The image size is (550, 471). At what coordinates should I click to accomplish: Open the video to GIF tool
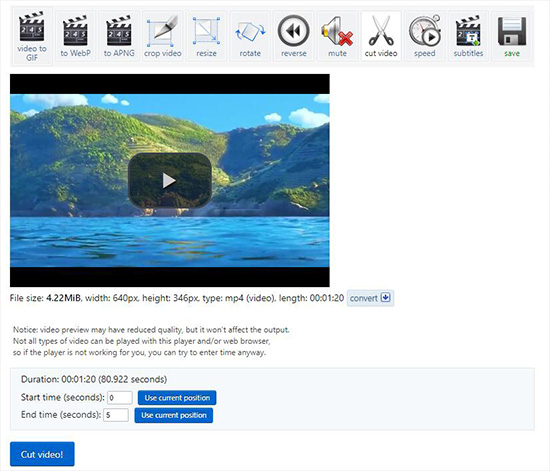(x=32, y=36)
